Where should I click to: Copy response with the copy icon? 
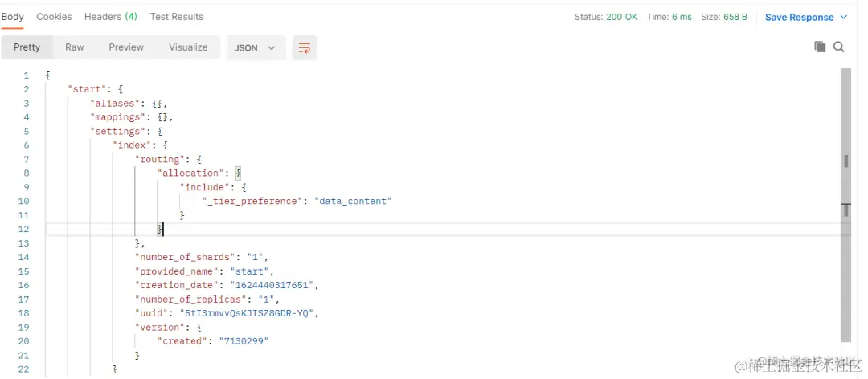coord(820,47)
